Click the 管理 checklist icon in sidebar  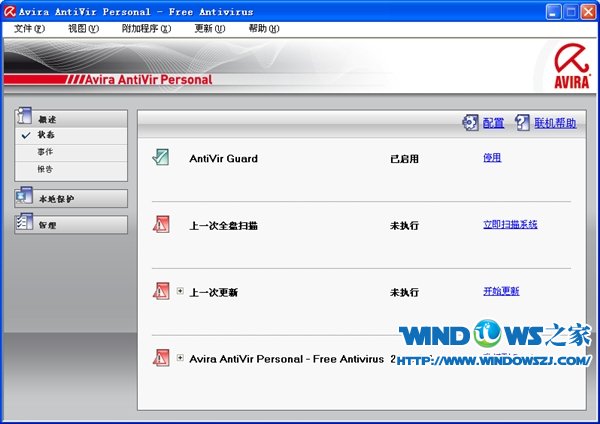click(x=24, y=224)
